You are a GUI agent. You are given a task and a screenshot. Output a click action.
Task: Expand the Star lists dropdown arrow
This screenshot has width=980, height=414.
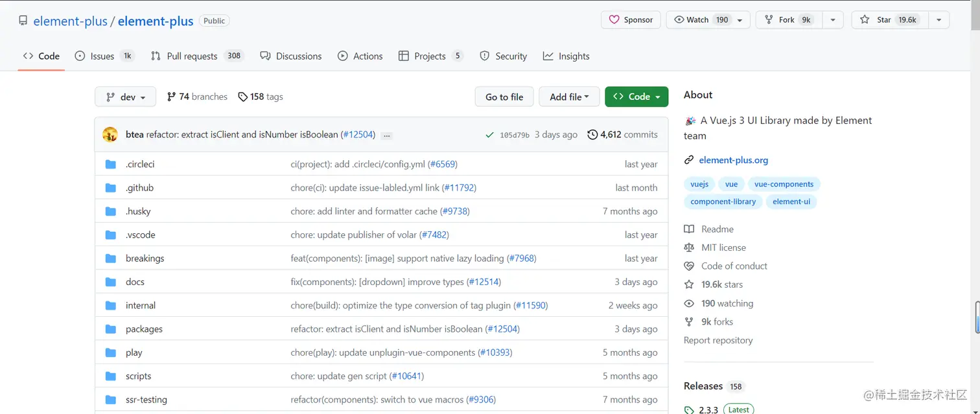[x=939, y=20]
